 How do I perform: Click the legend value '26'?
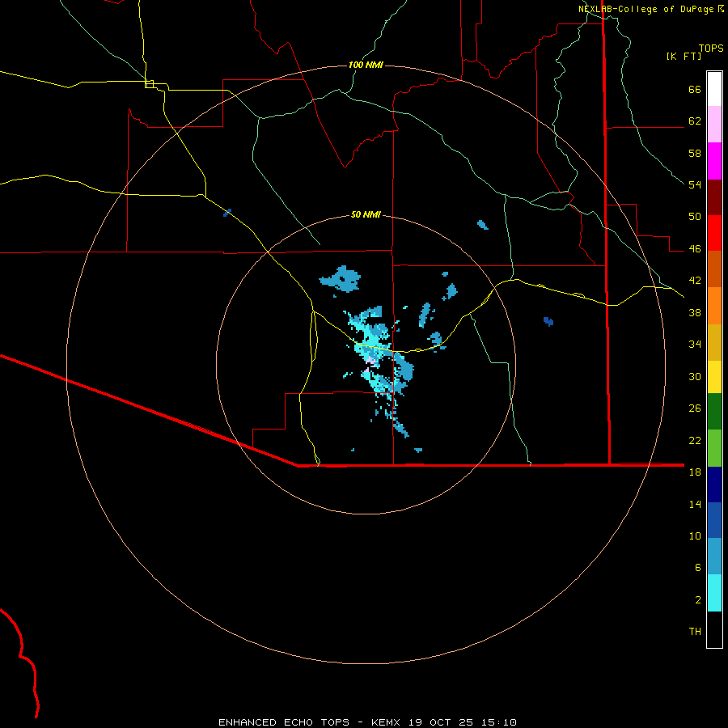point(695,408)
